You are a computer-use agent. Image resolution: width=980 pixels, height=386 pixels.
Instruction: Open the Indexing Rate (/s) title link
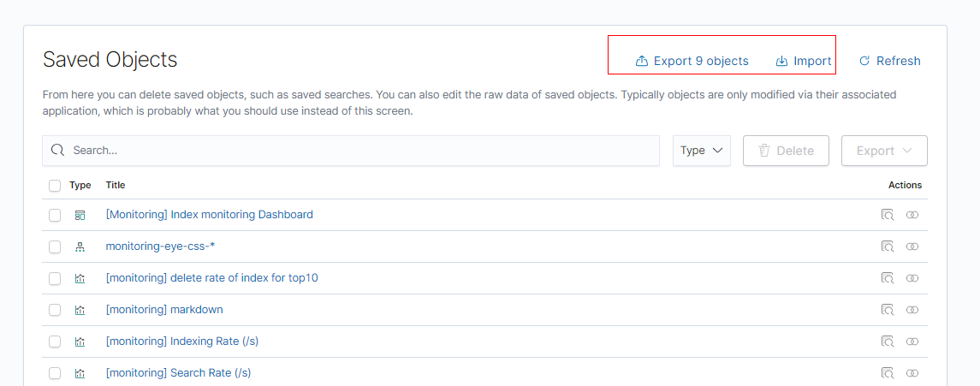pyautogui.click(x=181, y=341)
